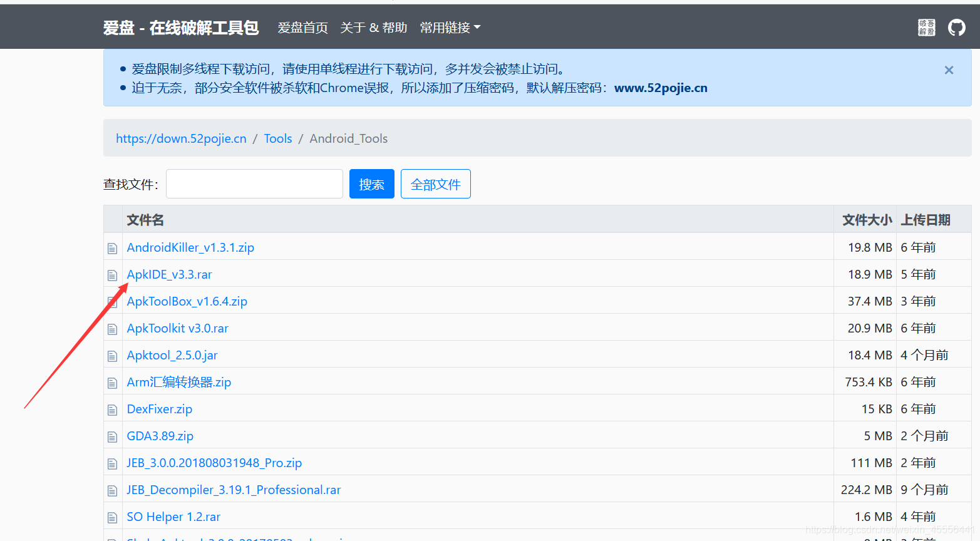Open the down.52pojie.cn breadcrumb link

click(x=181, y=138)
